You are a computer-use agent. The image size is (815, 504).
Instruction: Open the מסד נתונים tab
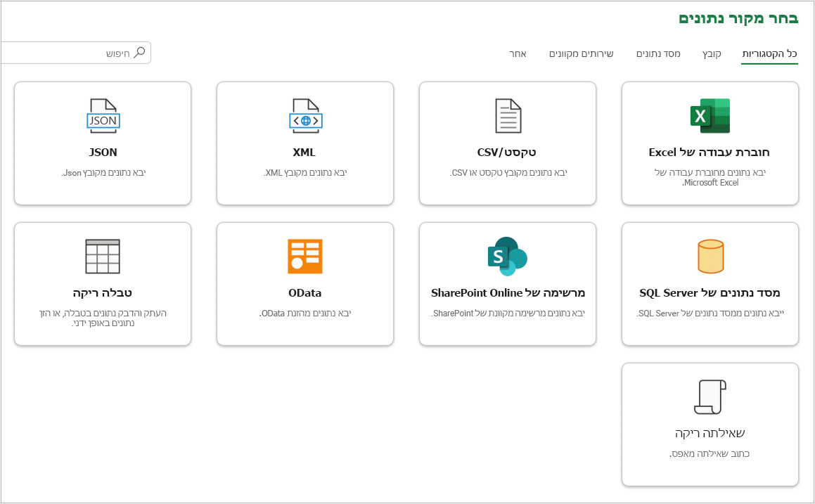(x=658, y=53)
